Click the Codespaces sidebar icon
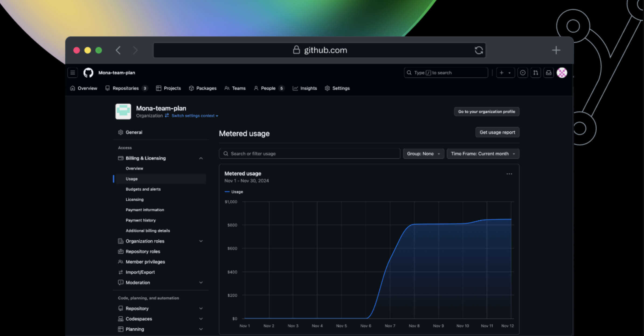Screen dimensions: 644x336 [x=121, y=318]
